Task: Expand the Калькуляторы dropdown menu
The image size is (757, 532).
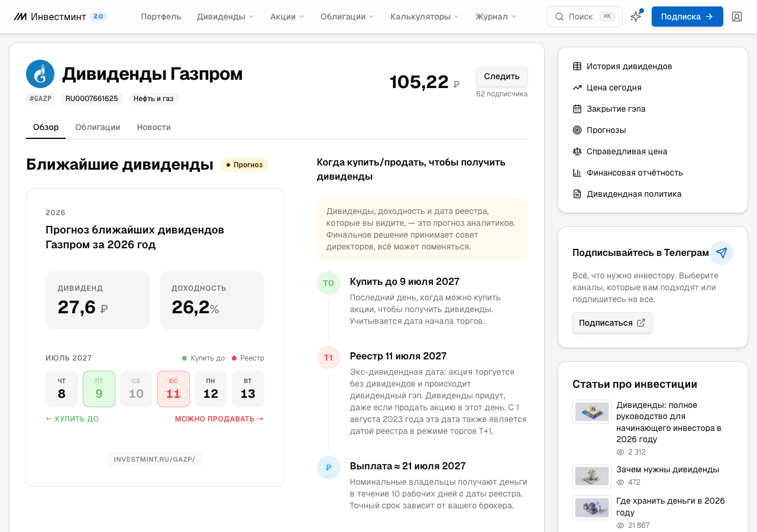Action: click(425, 17)
